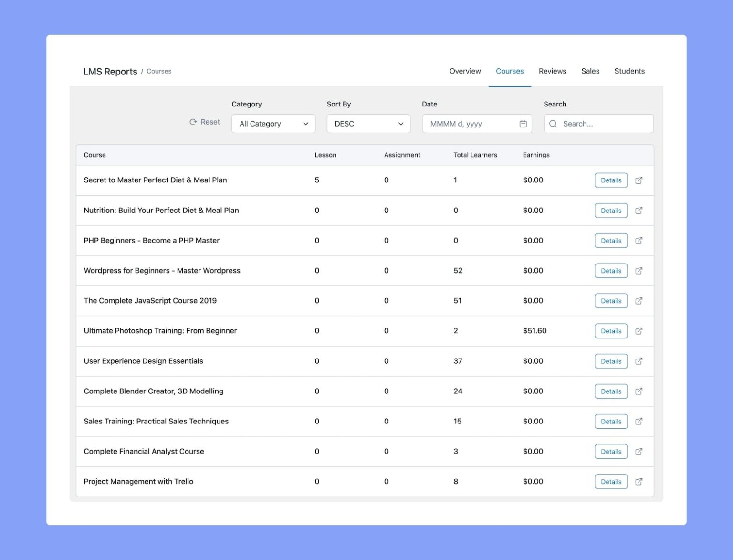Viewport: 733px width, 560px height.
Task: Click the LMS Reports breadcrumb title
Action: coord(110,72)
